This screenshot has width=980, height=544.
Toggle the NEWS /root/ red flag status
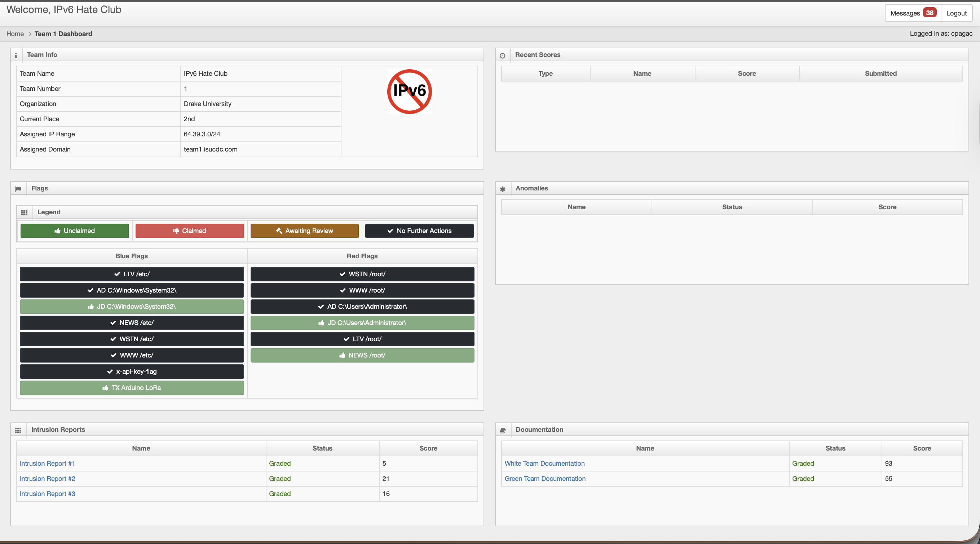coord(362,355)
